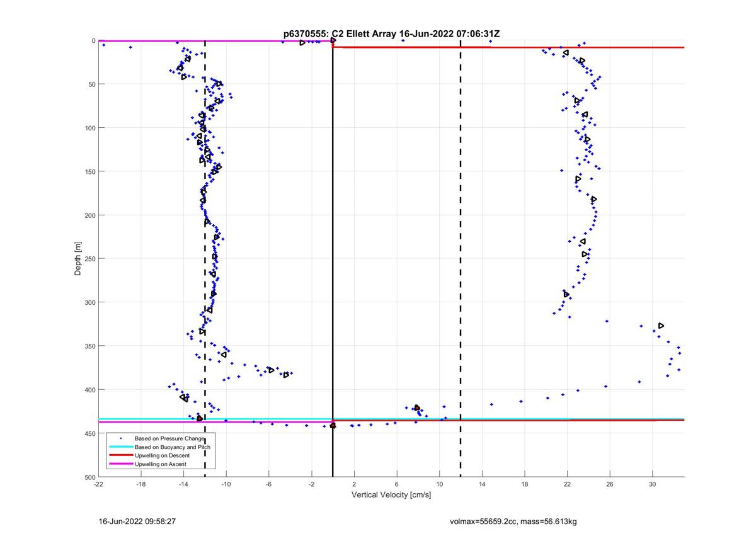Click x-axis tick label '14'

482,485
